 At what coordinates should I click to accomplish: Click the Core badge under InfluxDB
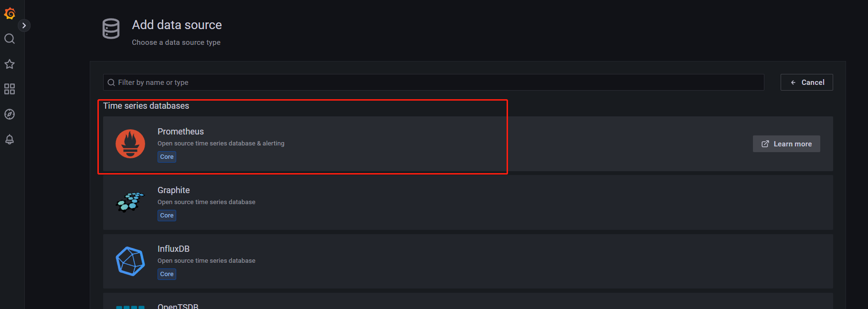pos(167,274)
